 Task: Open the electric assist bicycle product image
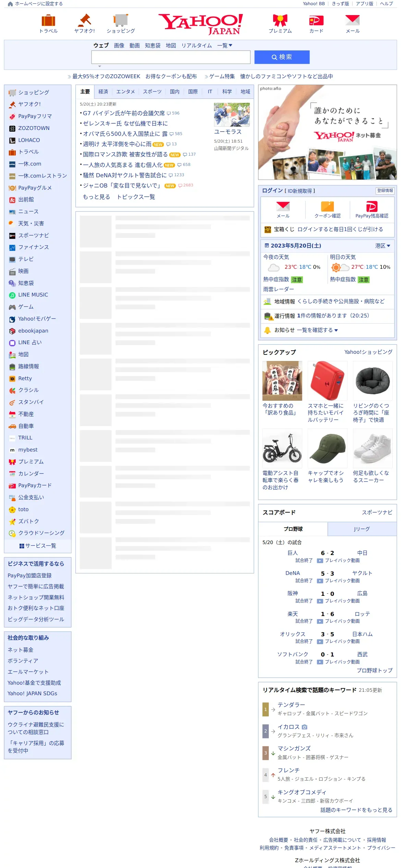coord(282,448)
